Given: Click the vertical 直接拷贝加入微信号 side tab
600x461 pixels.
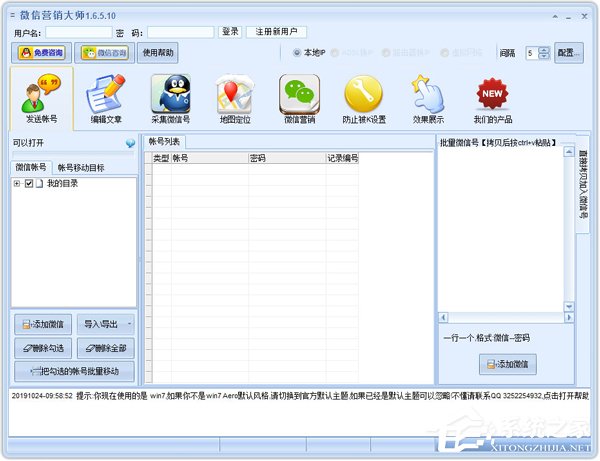Looking at the screenshot, I should click(582, 184).
